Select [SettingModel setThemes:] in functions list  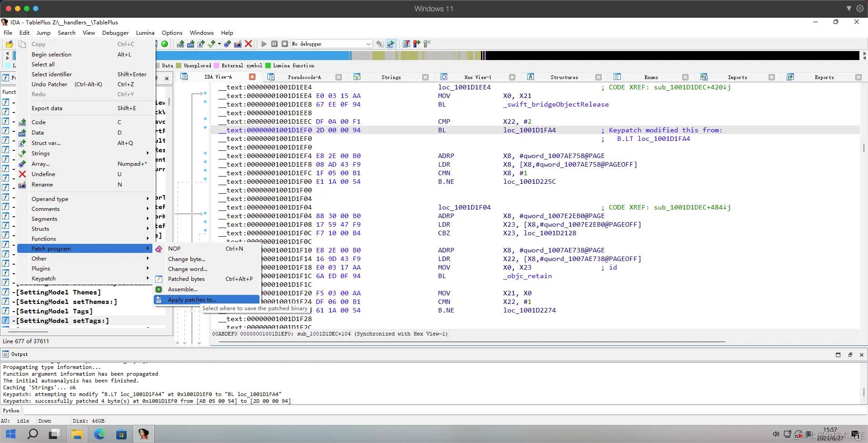coord(66,302)
